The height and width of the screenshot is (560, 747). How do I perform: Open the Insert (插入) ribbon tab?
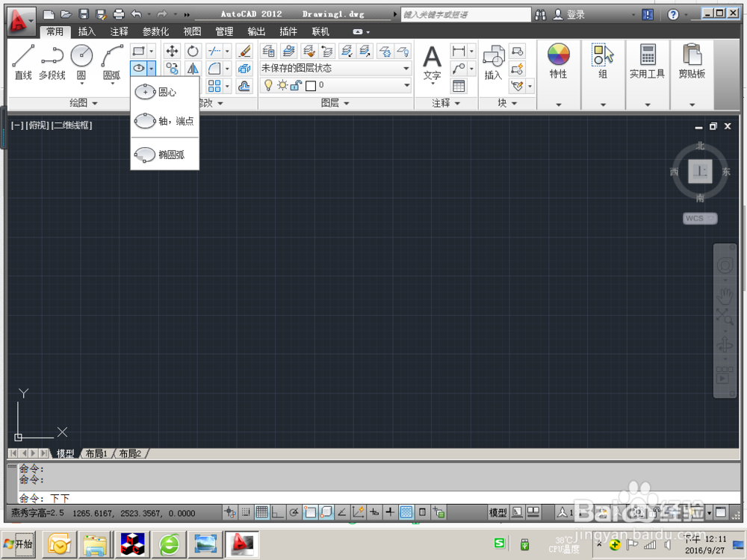click(x=87, y=31)
